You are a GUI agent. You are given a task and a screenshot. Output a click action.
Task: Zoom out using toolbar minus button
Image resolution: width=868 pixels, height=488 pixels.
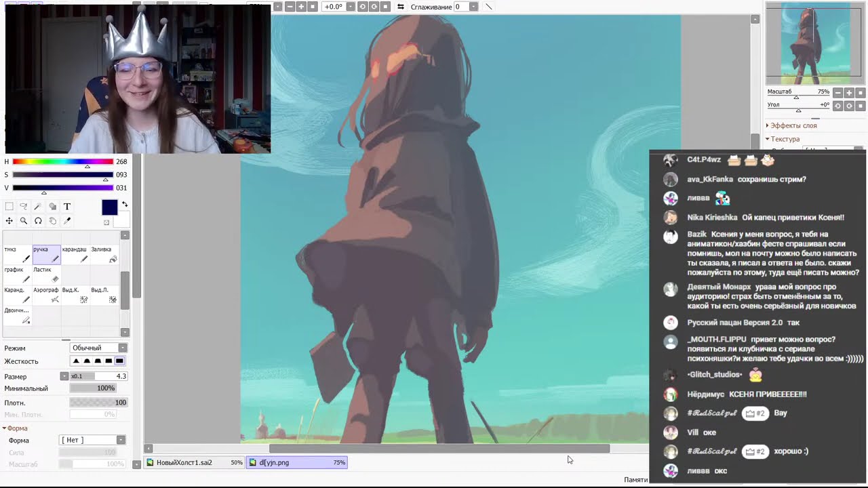coord(290,7)
